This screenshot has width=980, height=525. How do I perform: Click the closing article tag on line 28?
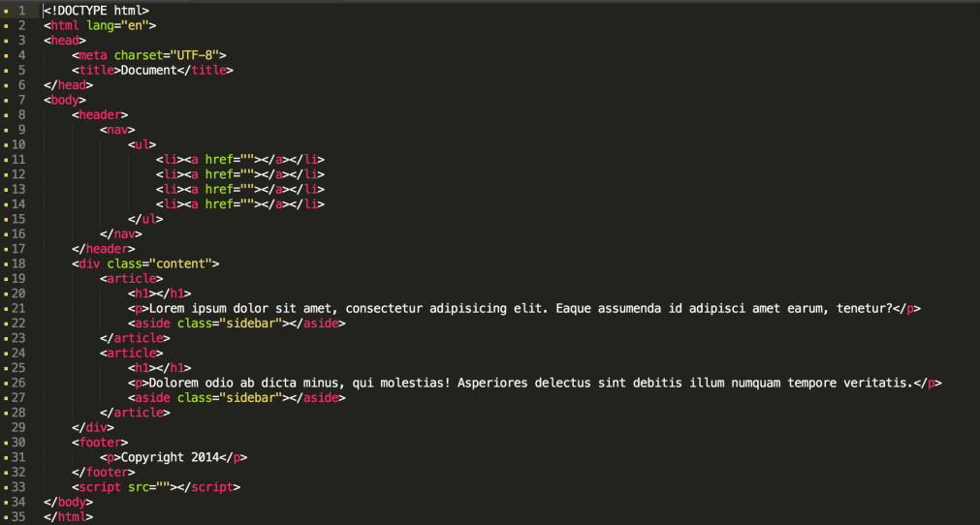[135, 414]
